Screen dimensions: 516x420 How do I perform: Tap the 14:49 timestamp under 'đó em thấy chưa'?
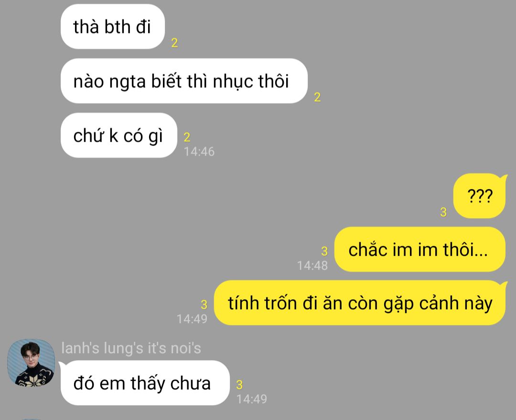(x=252, y=399)
